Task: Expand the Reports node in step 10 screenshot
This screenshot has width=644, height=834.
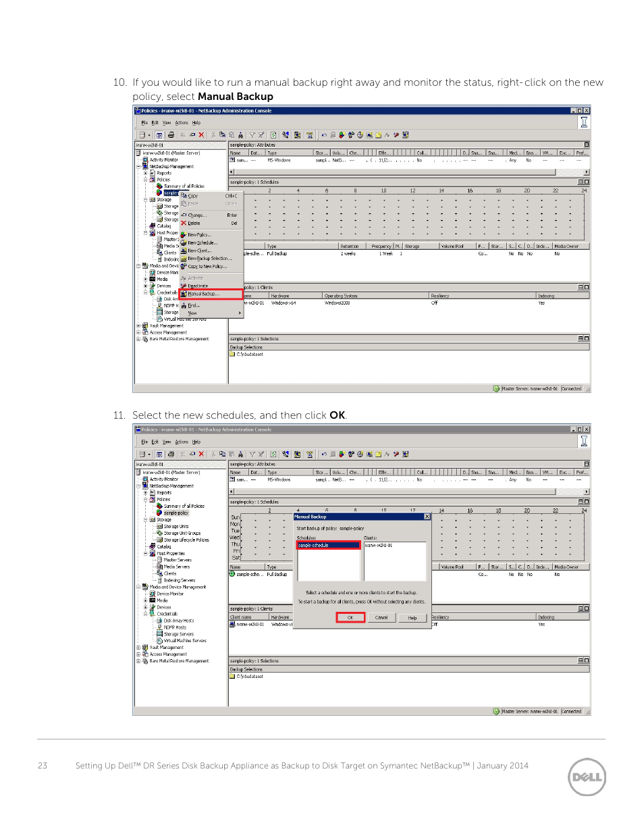Action: 145,173
